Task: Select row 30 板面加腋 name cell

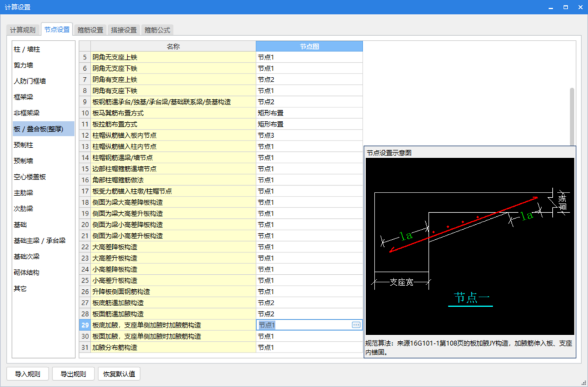Action: [x=173, y=336]
